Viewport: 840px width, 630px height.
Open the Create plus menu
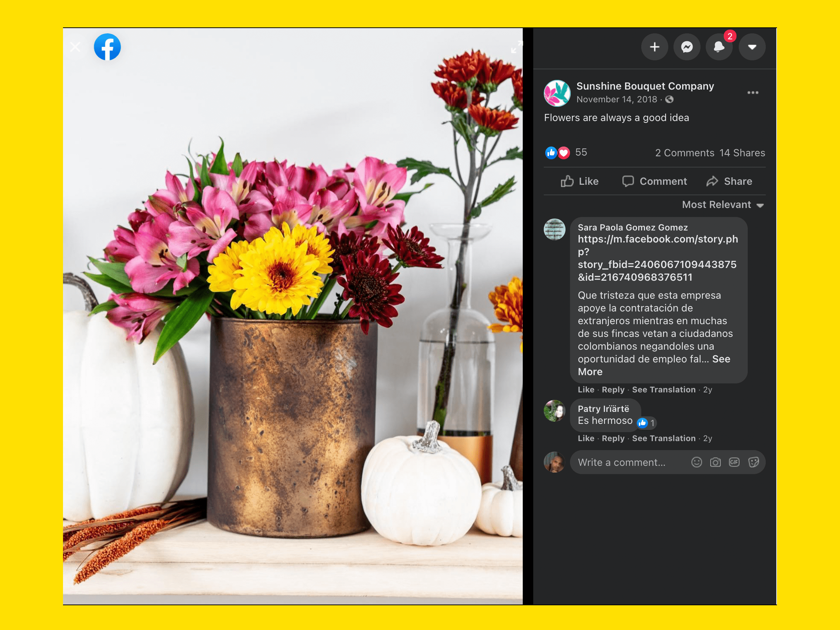coord(654,47)
